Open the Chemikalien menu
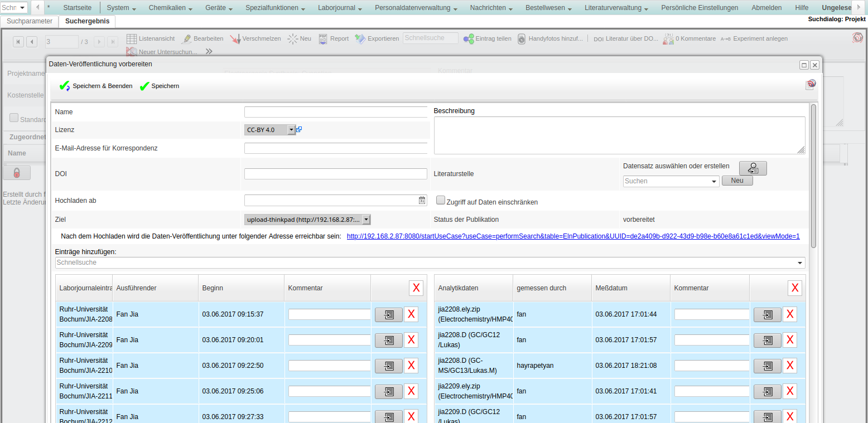Viewport: 868px width, 423px height. pyautogui.click(x=171, y=8)
